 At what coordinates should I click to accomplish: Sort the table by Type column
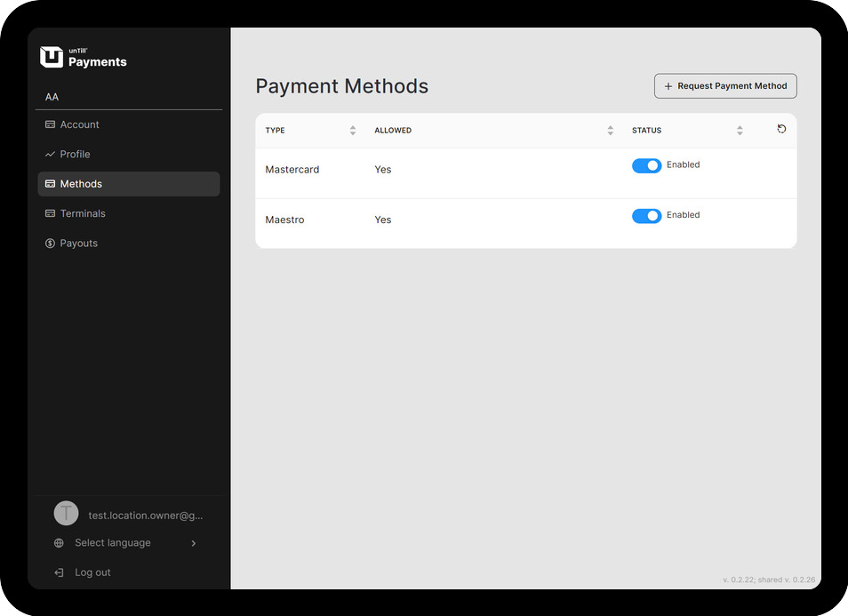[x=353, y=131]
